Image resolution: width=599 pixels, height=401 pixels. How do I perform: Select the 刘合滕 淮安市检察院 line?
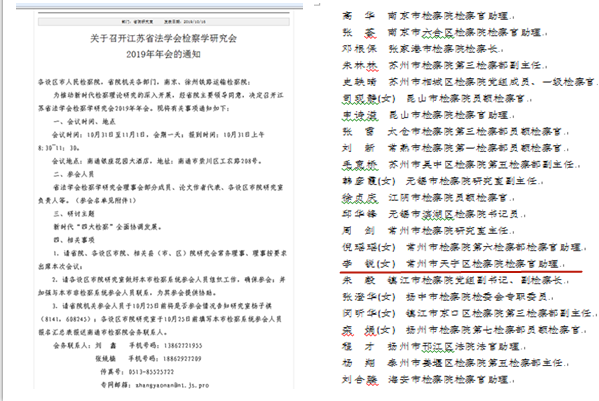pos(428,380)
